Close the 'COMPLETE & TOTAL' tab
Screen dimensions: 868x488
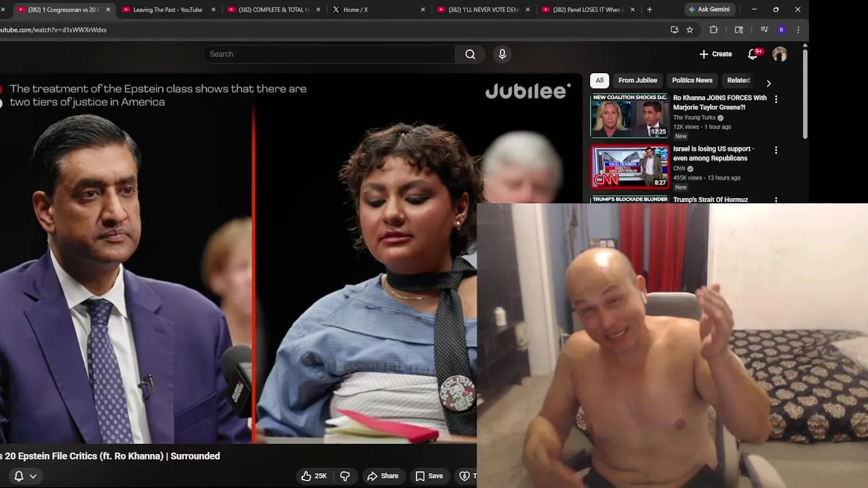pos(318,9)
